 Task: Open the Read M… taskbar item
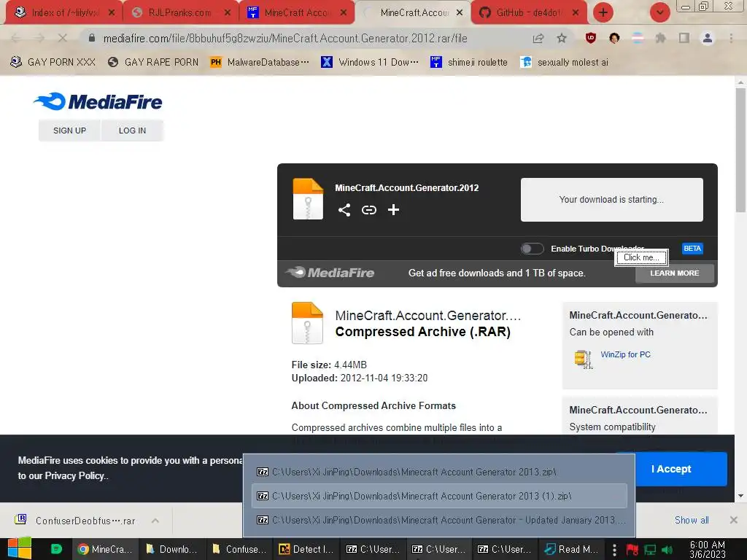572,549
